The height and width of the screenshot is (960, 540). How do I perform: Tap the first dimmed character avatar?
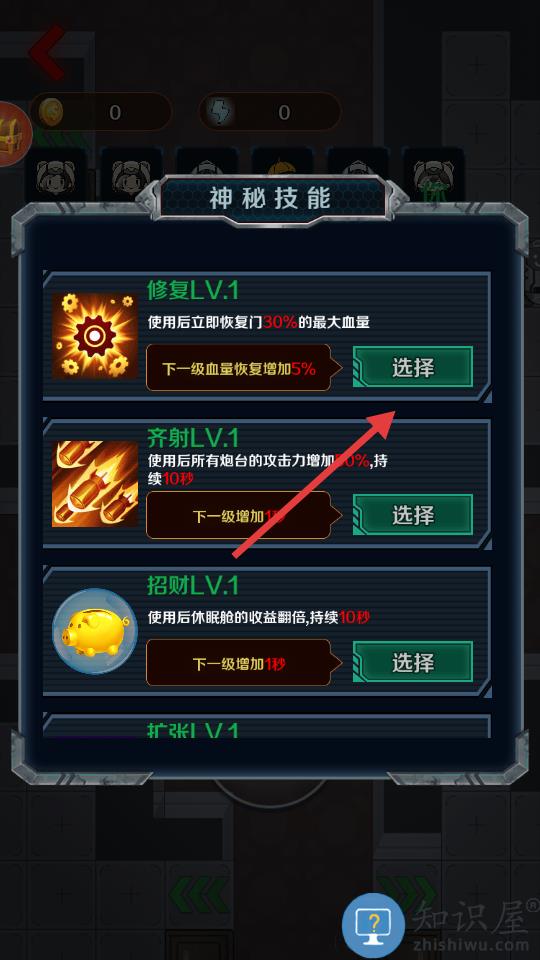click(55, 176)
